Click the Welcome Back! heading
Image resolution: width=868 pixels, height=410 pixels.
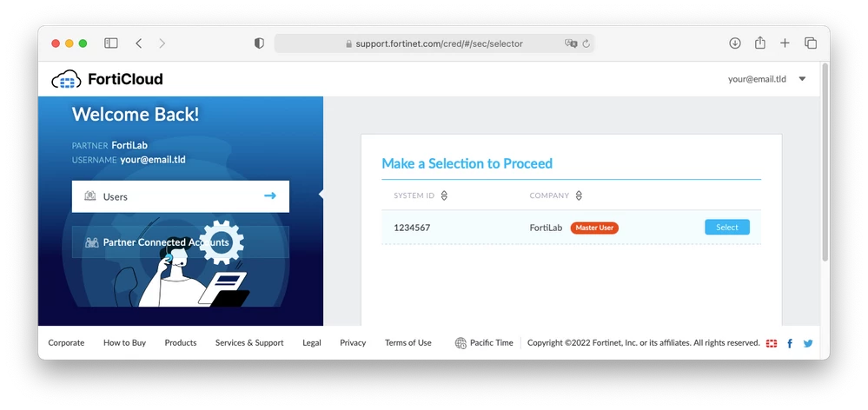click(136, 115)
